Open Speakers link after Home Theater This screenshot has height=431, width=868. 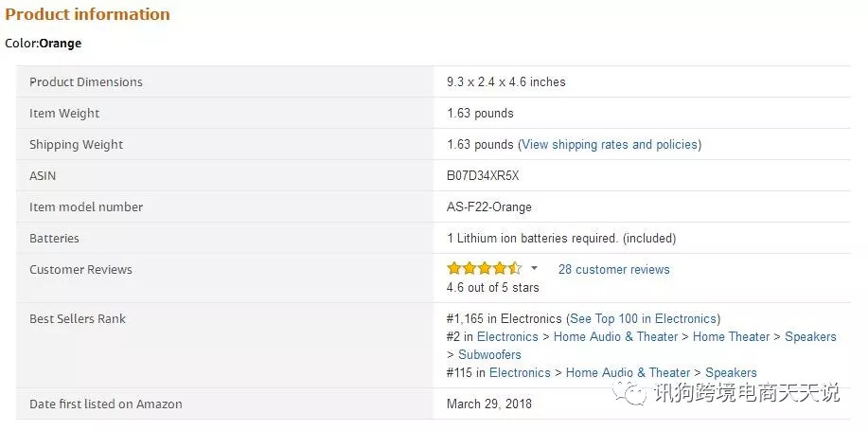tap(810, 337)
